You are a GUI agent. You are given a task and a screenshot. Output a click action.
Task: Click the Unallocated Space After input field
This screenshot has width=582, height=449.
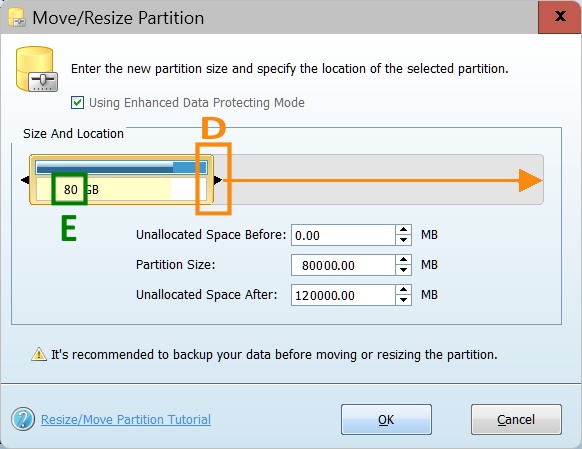point(343,295)
